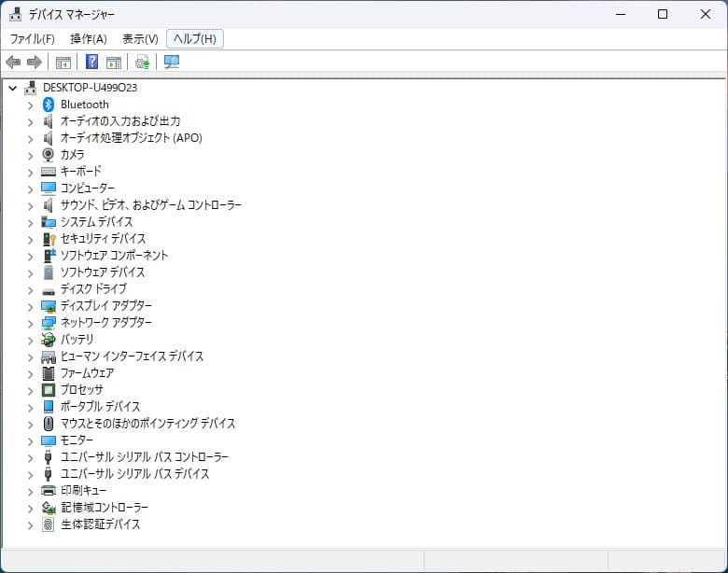The height and width of the screenshot is (573, 728).
Task: Click the デバイス マネージャー title bar icon
Action: 15,14
